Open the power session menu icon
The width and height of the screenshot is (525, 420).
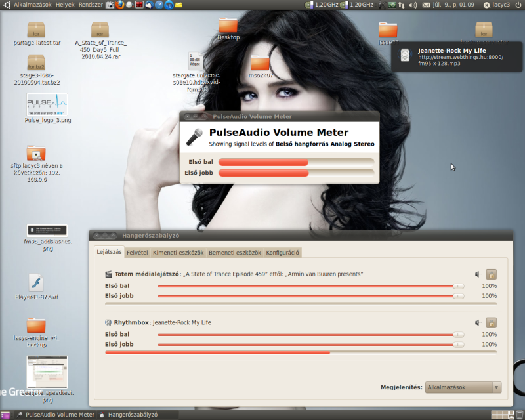[x=518, y=5]
